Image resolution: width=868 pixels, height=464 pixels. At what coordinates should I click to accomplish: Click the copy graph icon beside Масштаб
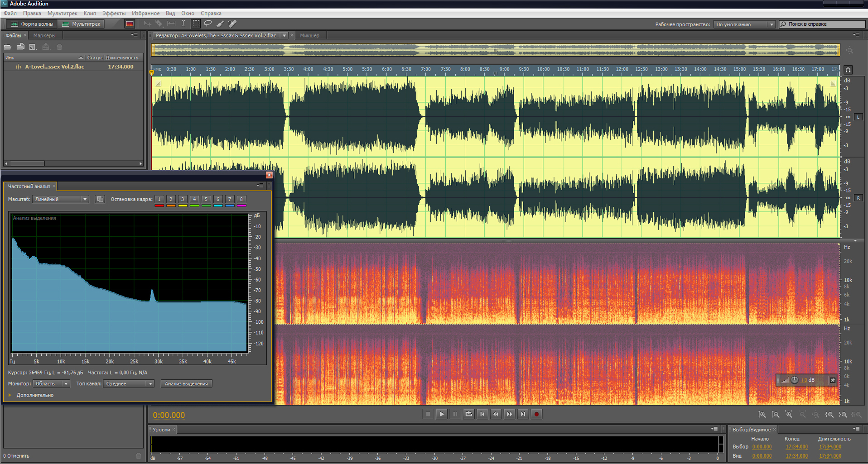coord(100,199)
